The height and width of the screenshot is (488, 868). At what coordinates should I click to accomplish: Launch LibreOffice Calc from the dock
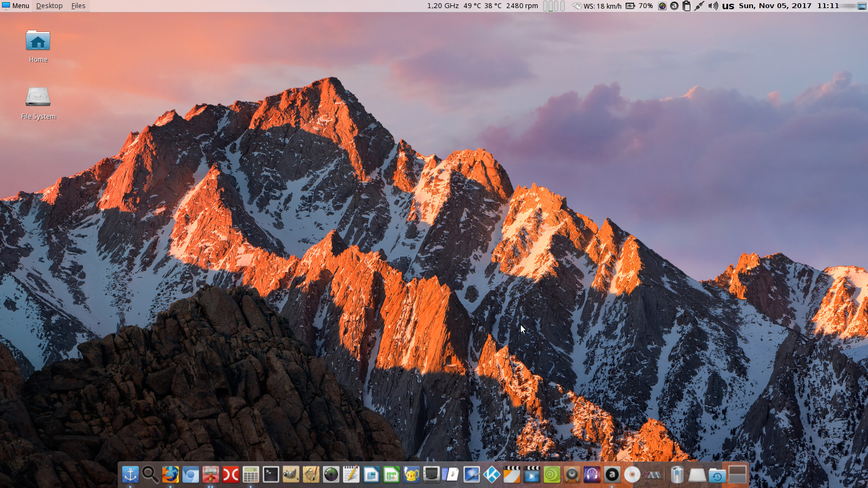point(391,475)
